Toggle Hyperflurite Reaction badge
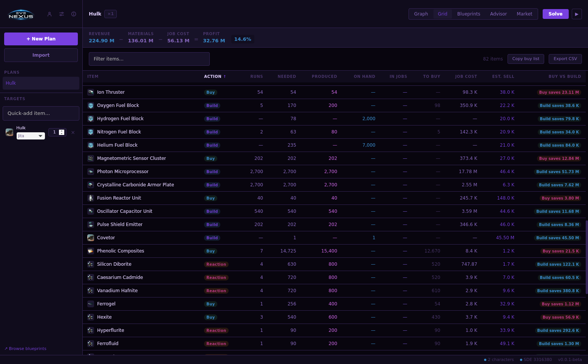Image resolution: width=588 pixels, height=364 pixels. [216, 330]
